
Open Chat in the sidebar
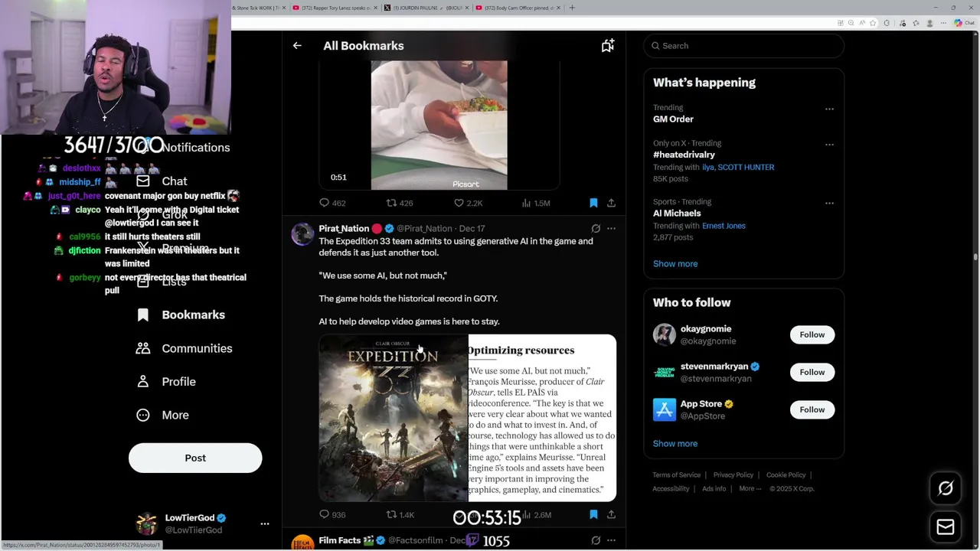tap(162, 181)
